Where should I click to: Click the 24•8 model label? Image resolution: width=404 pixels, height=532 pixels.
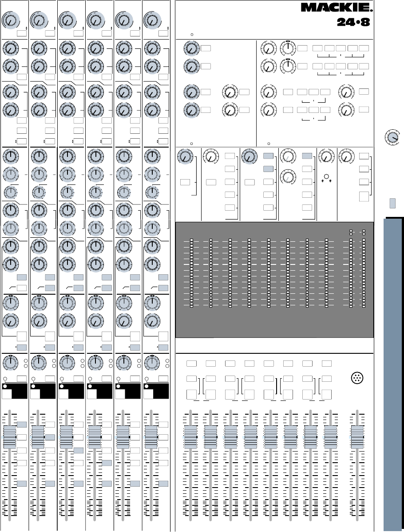click(353, 22)
